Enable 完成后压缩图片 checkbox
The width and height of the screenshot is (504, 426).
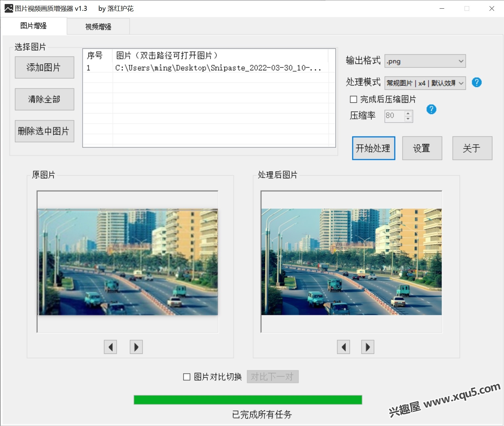354,99
